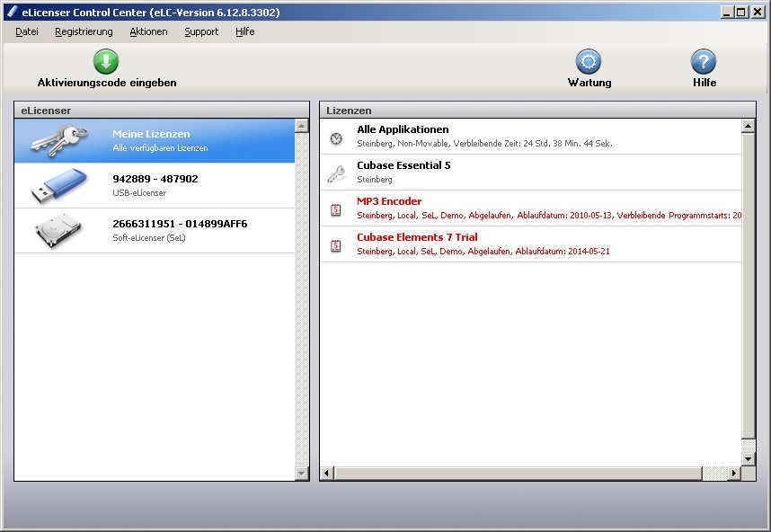Close the eLicenser Control Center window
The image size is (771, 532).
click(x=758, y=12)
